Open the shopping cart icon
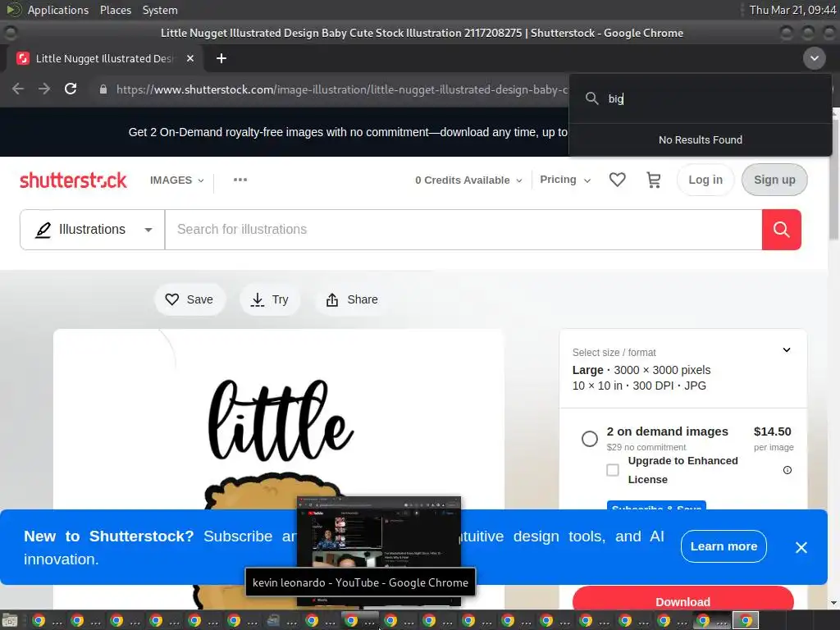The width and height of the screenshot is (840, 630). coord(654,180)
